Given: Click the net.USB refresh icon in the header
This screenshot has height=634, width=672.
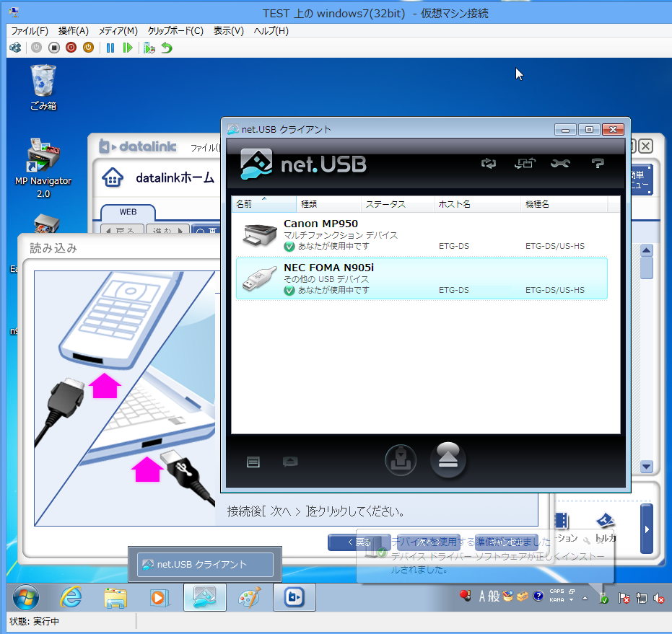Looking at the screenshot, I should [x=489, y=163].
